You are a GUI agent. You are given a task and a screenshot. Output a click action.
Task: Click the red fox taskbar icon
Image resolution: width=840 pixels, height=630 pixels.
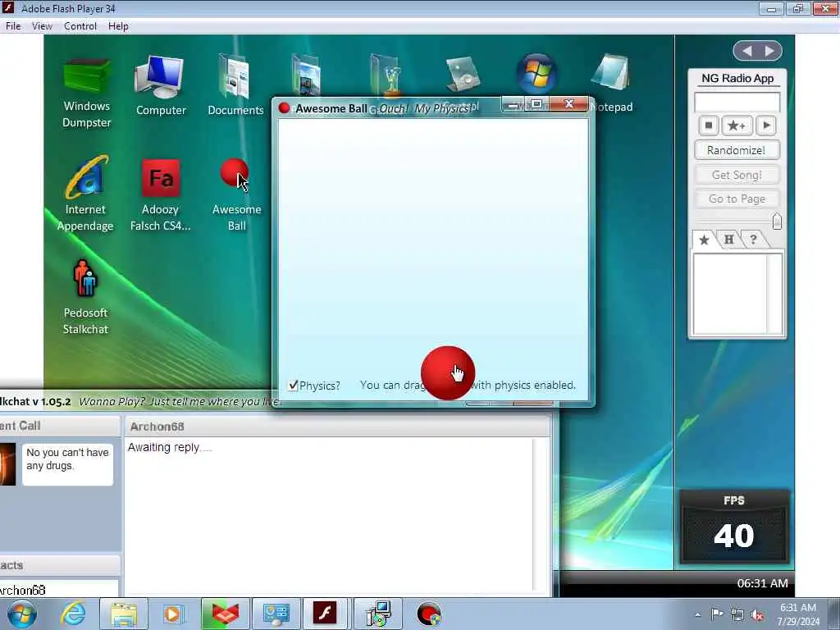pos(224,614)
